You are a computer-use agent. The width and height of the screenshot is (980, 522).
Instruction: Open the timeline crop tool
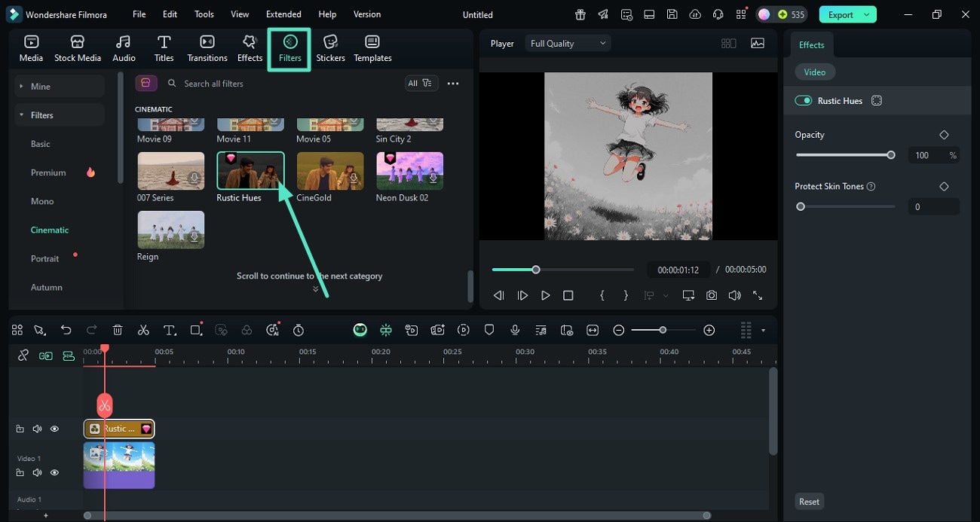pyautogui.click(x=196, y=330)
